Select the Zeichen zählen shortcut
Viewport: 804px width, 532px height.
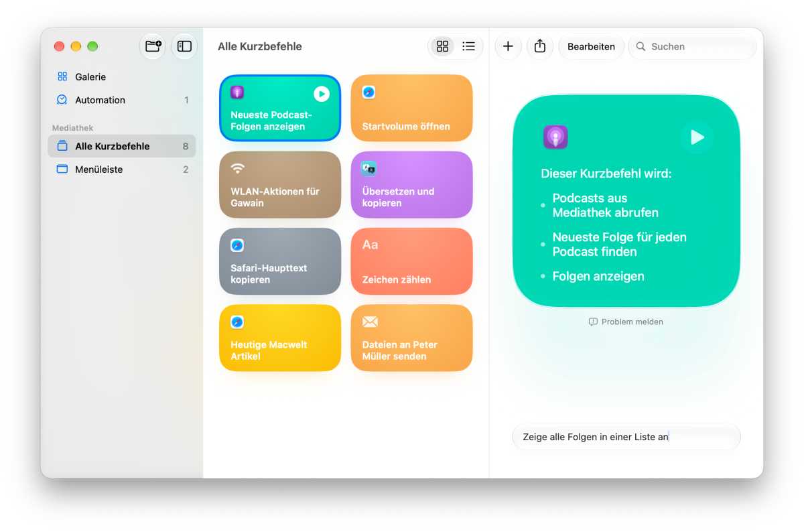click(411, 261)
